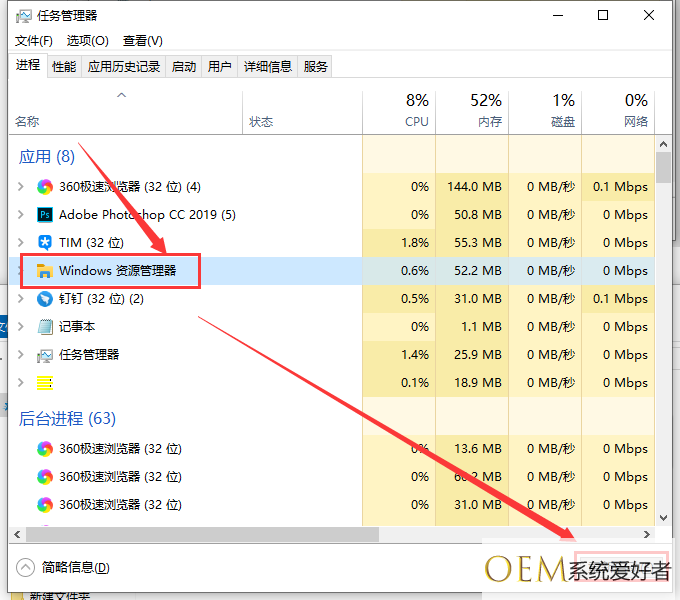The width and height of the screenshot is (680, 600).
Task: Collapse details with 简略信息 arrow button
Action: pos(25,567)
